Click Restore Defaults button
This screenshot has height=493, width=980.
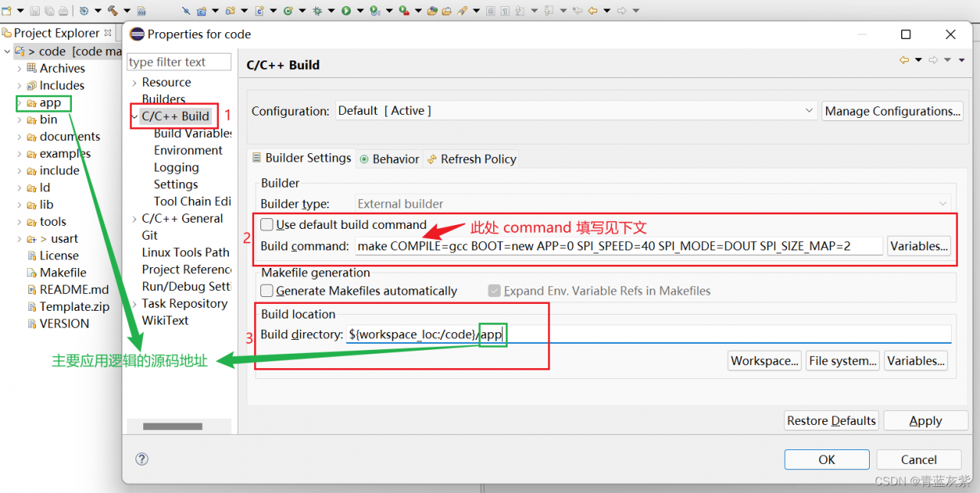[831, 420]
